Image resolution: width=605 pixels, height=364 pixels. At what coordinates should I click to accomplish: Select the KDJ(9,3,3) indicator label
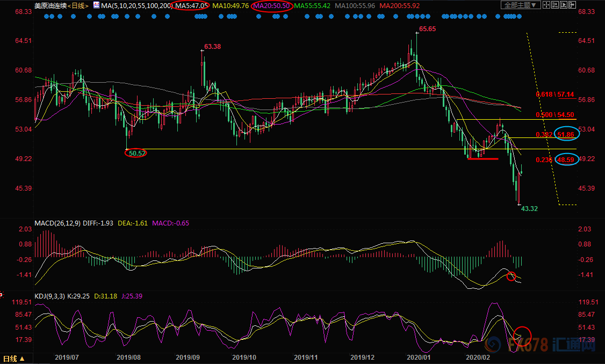pos(50,296)
